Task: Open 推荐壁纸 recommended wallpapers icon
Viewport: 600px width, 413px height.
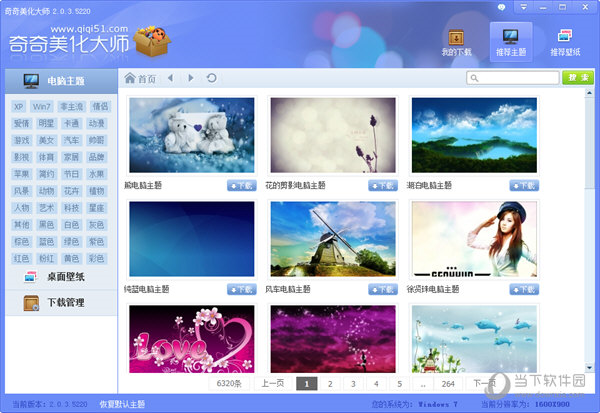Action: point(565,38)
